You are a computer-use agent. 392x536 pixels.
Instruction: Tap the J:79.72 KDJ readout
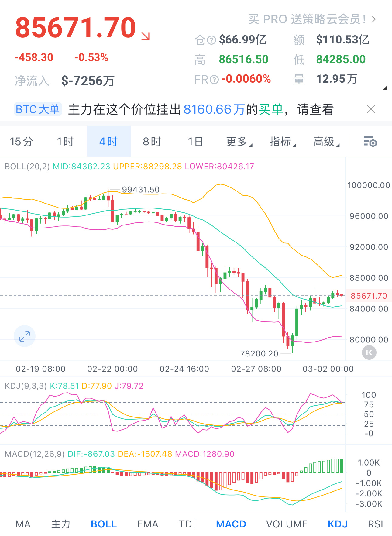tap(129, 386)
